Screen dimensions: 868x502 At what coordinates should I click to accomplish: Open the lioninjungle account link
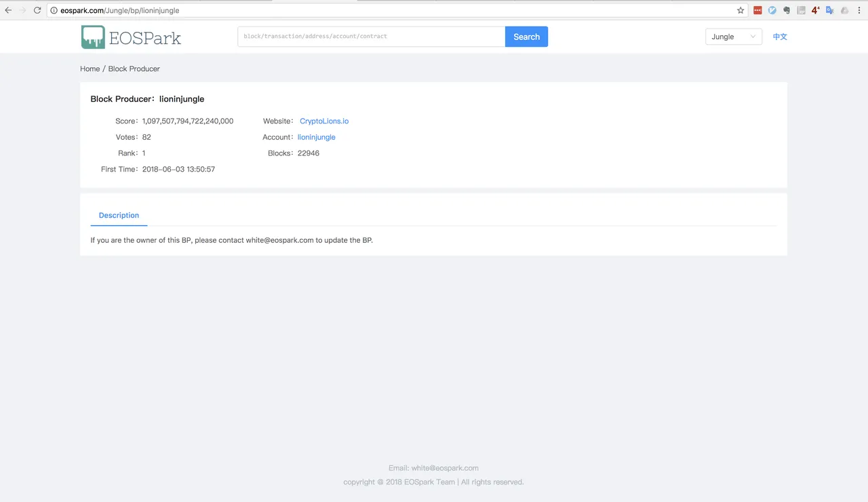[317, 137]
